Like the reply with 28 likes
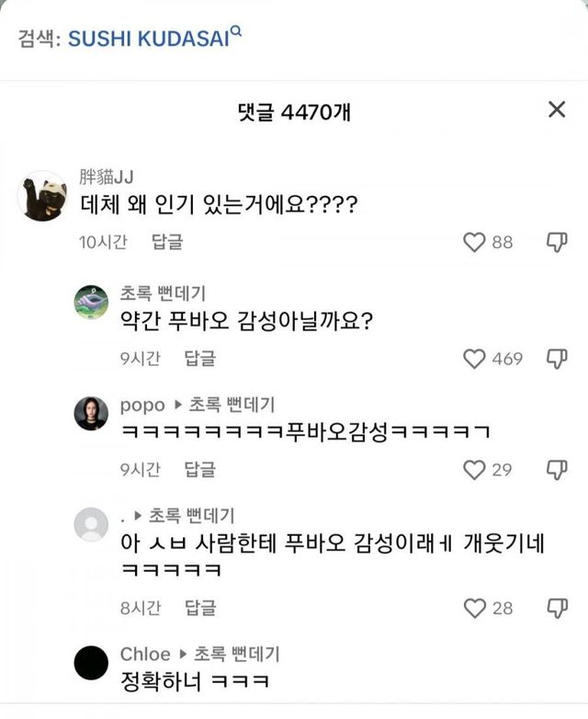 click(x=474, y=608)
